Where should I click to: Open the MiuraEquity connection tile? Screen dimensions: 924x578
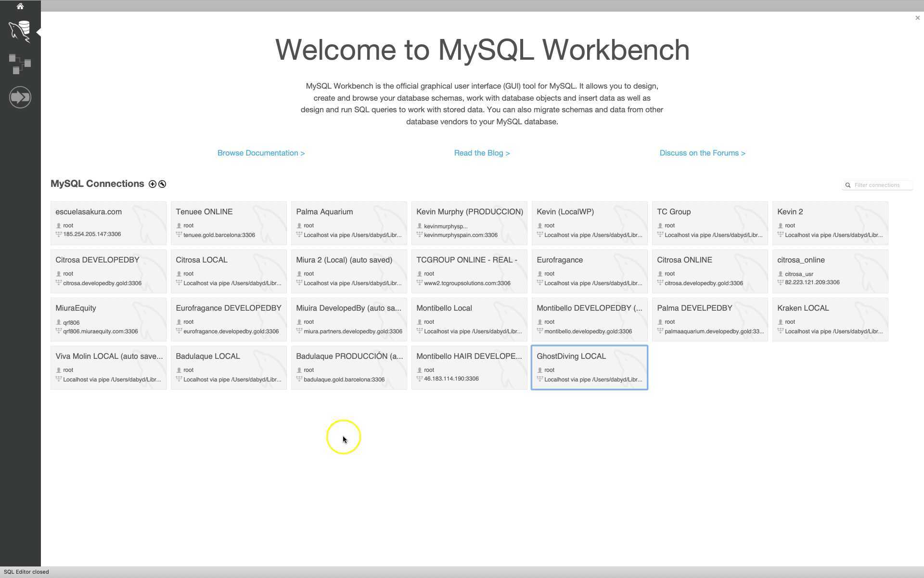coord(108,319)
